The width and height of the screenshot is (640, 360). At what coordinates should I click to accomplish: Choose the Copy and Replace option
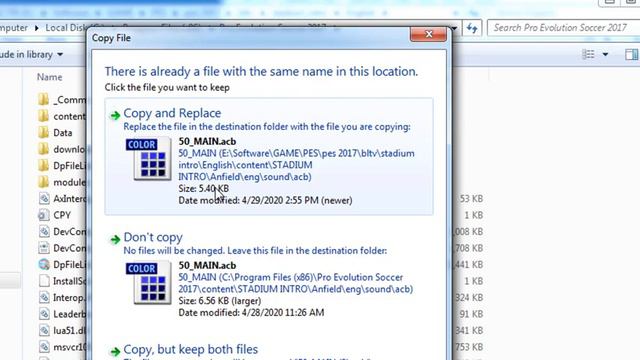pos(269,156)
